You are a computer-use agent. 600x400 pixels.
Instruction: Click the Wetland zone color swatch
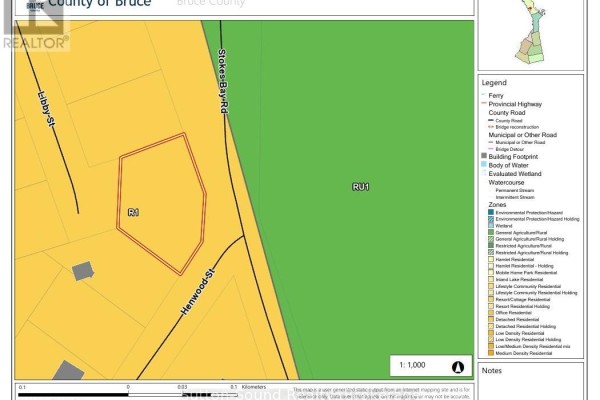(x=491, y=225)
